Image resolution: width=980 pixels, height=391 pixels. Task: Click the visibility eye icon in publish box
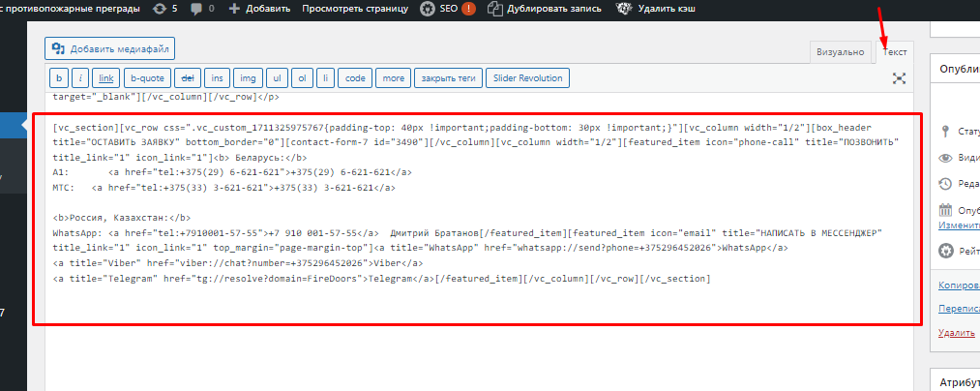click(x=945, y=158)
